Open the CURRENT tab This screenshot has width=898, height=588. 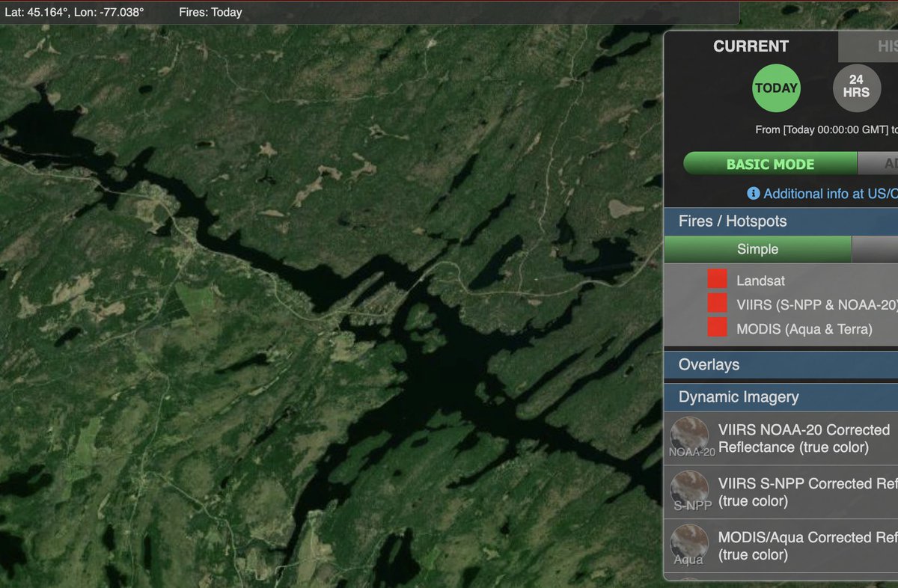751,46
